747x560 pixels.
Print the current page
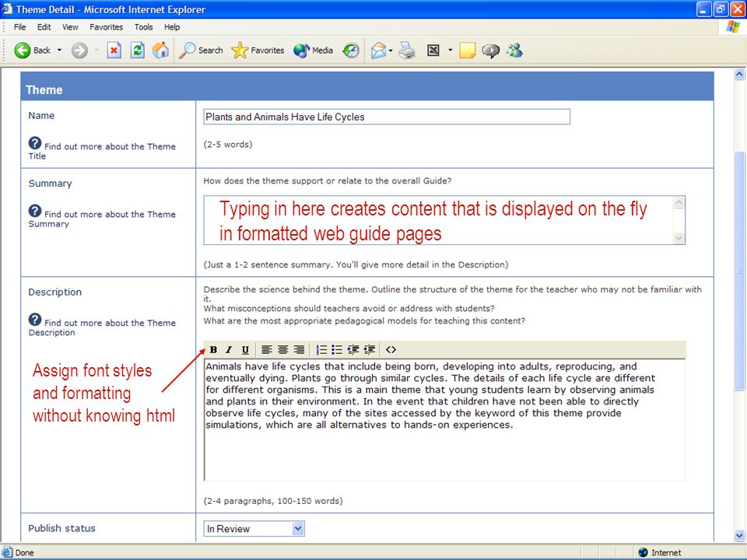pos(407,50)
